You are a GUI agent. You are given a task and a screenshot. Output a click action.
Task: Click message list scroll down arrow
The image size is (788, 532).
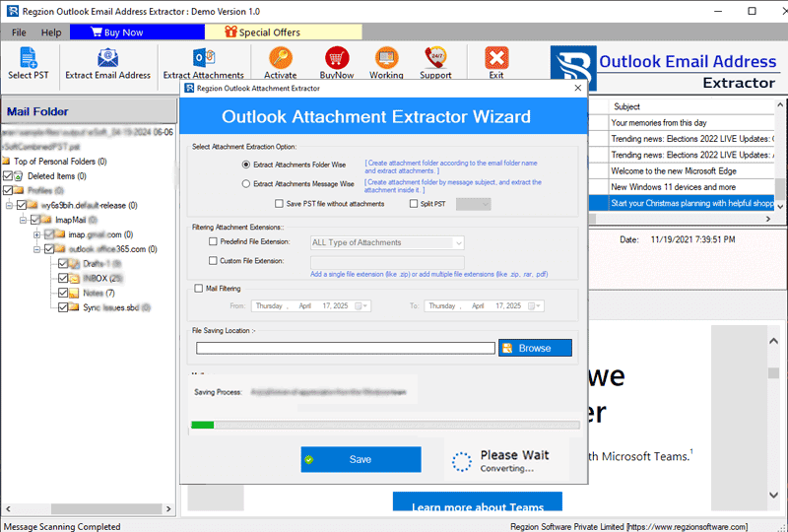[780, 206]
